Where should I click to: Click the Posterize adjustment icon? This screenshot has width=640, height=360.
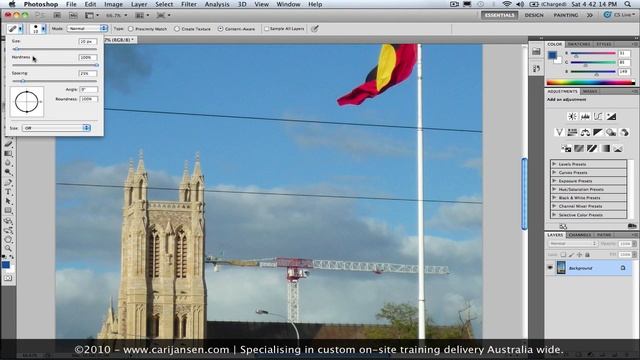click(579, 148)
